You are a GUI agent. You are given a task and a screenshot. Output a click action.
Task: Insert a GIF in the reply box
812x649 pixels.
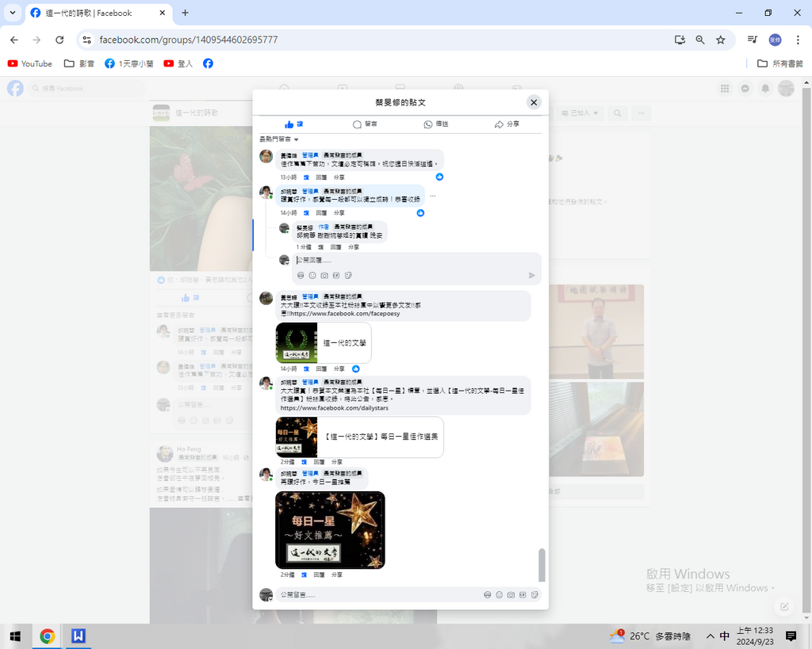[336, 275]
